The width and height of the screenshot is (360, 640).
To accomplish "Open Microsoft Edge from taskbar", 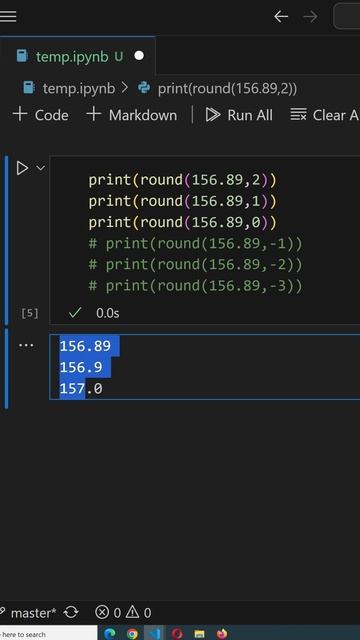I will click(x=110, y=634).
